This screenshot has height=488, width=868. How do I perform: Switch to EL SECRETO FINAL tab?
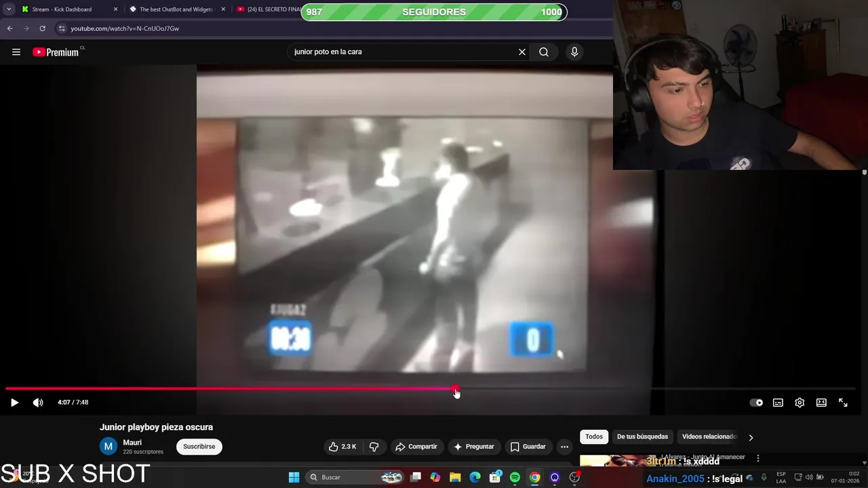pyautogui.click(x=269, y=9)
